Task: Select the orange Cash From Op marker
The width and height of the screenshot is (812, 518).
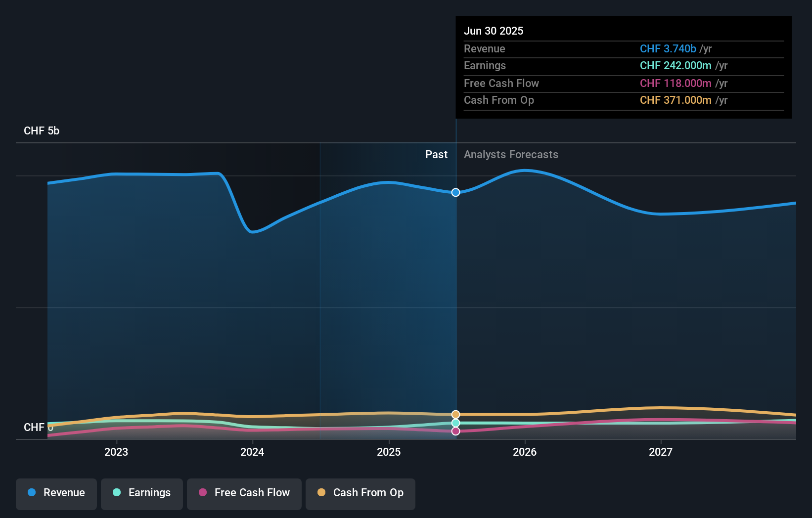Action: (x=455, y=414)
